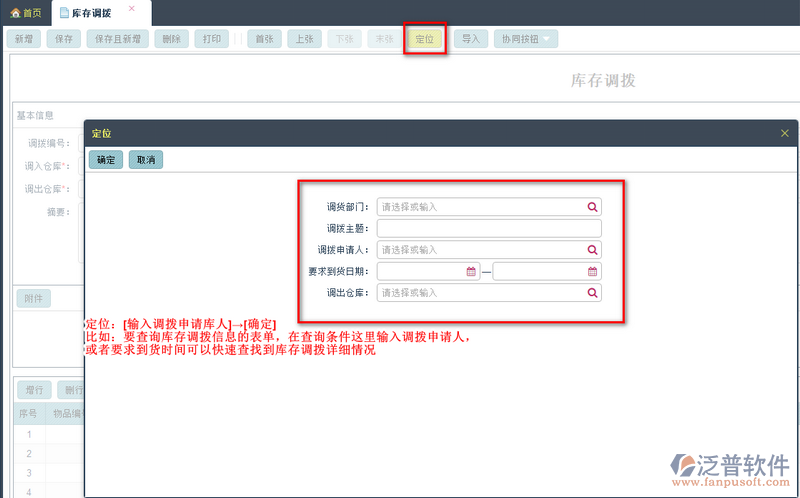
Task: Close the 库存调拨 tab
Action: (x=132, y=9)
